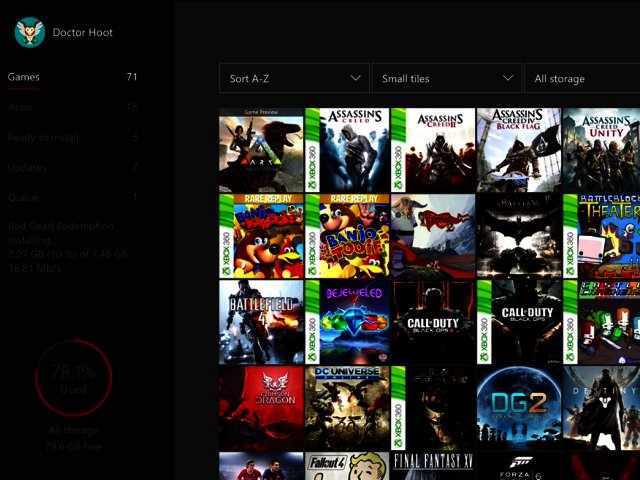The width and height of the screenshot is (640, 480).
Task: Switch to the Apps section
Action: (x=72, y=107)
